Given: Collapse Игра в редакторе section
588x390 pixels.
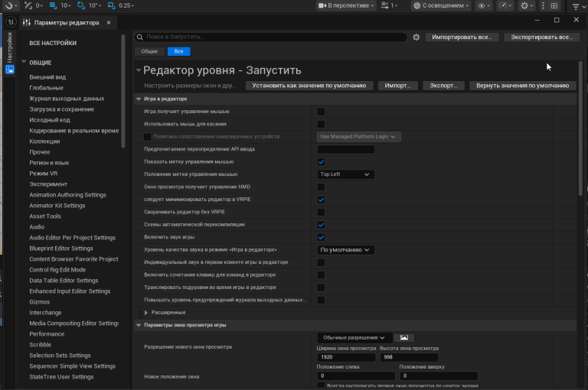Looking at the screenshot, I should [x=139, y=99].
